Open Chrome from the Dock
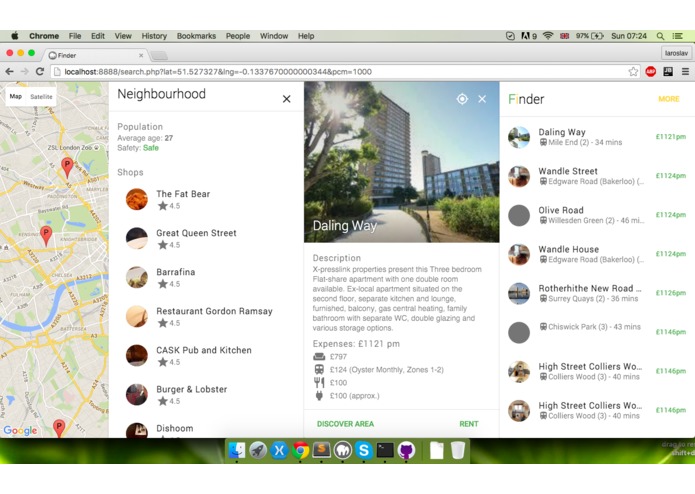Screen dimensions: 695x494 301,451
